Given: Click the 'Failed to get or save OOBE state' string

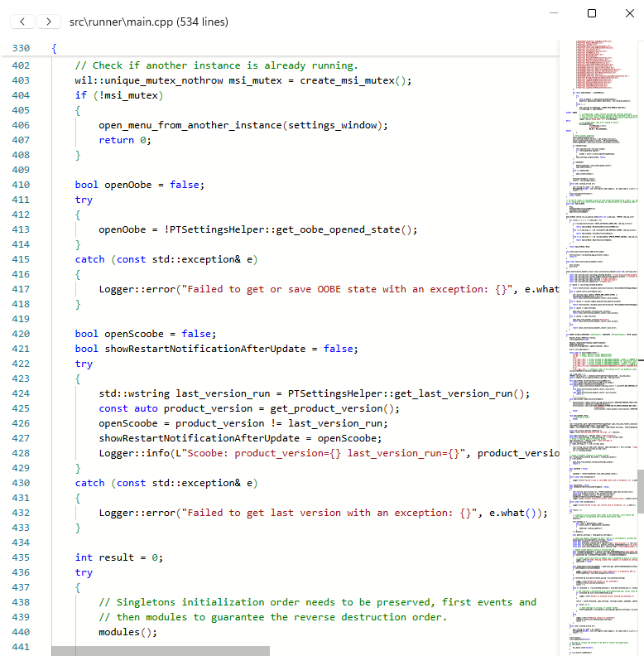Looking at the screenshot, I should tap(348, 289).
